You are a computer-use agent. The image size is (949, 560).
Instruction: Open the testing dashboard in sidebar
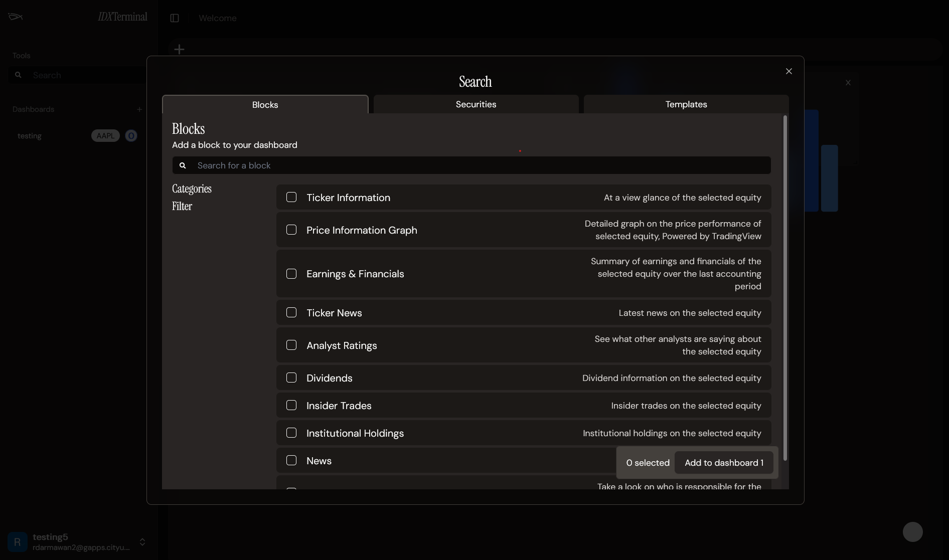(30, 136)
